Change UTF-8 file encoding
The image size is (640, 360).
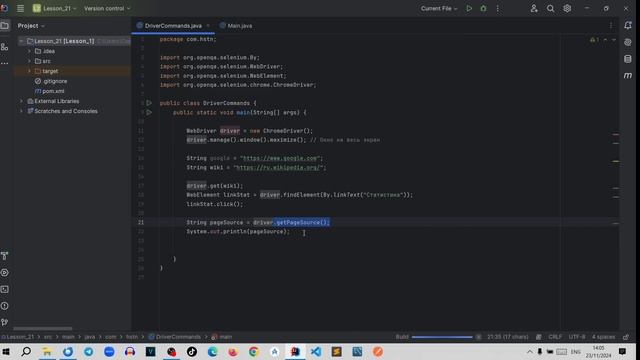[577, 337]
